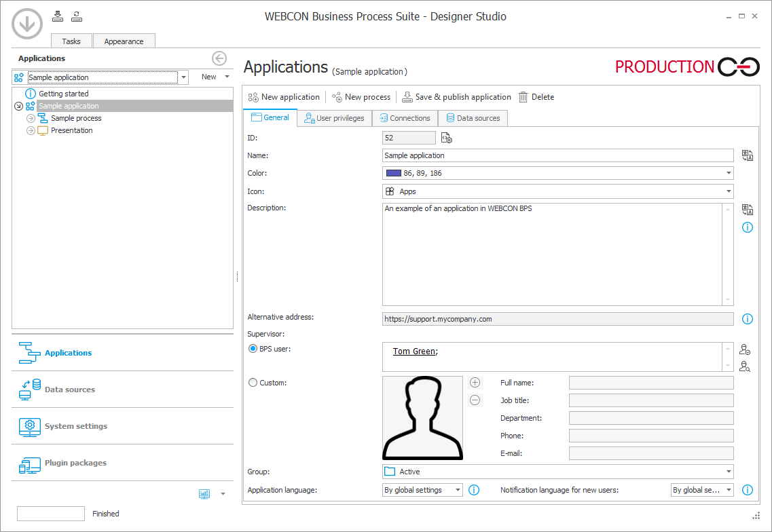Viewport: 772px width, 532px height.
Task: Select the BPS user radio button
Action: tap(253, 348)
